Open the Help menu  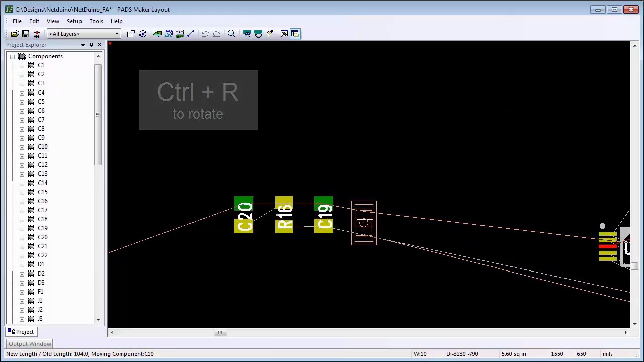coord(116,21)
